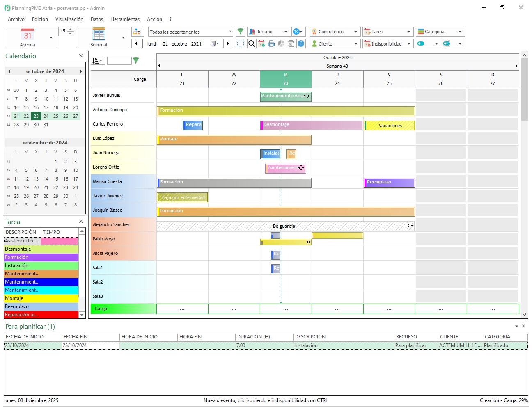
Task: Select Javier Jimenez Baja por enfermedad event
Action: pos(183,197)
